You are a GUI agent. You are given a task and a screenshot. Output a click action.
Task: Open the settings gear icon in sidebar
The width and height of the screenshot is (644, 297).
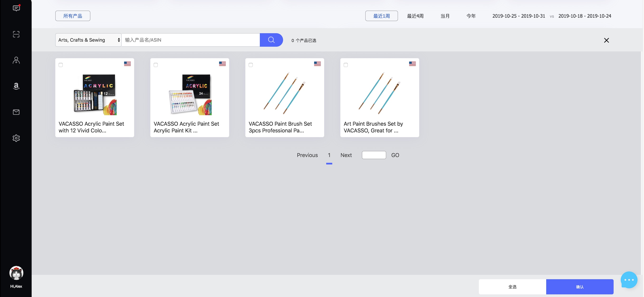(x=16, y=138)
